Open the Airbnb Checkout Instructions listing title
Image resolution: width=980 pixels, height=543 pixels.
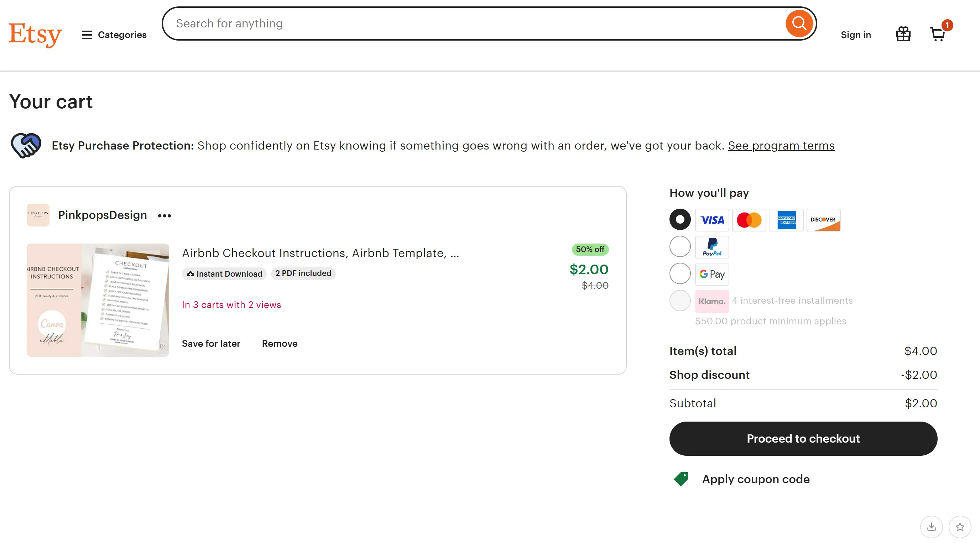click(x=320, y=253)
